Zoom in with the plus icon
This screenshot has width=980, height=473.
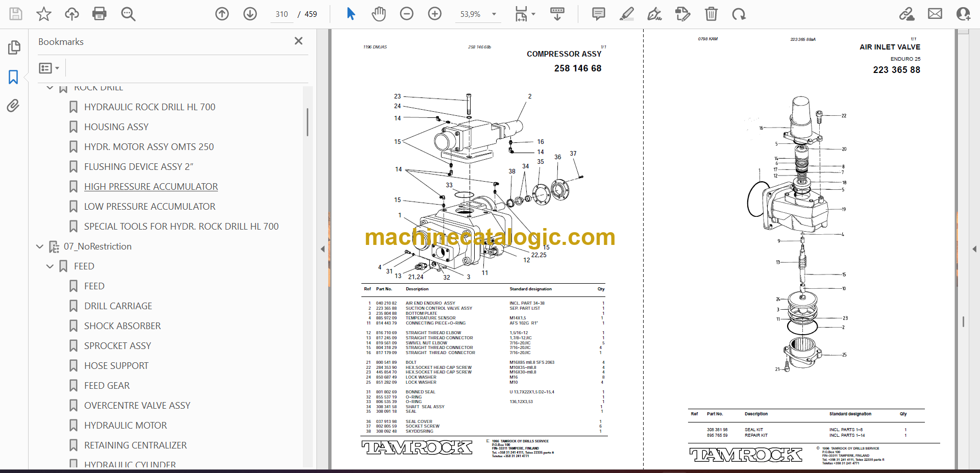435,14
